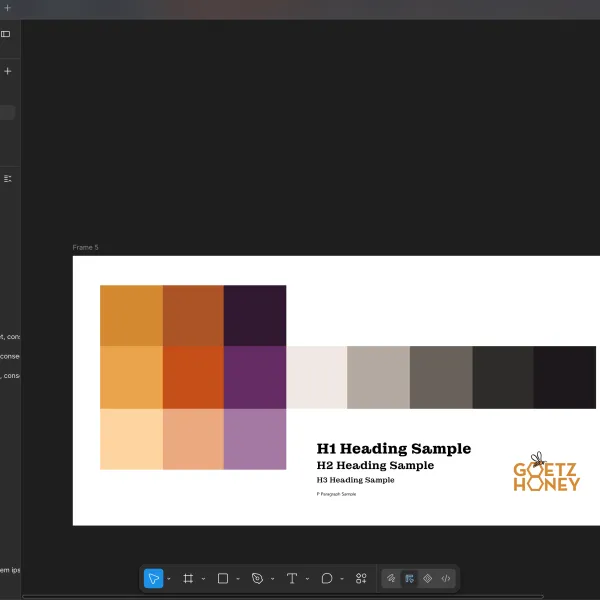Switch to Draw mode squiggle icon

[x=391, y=578]
